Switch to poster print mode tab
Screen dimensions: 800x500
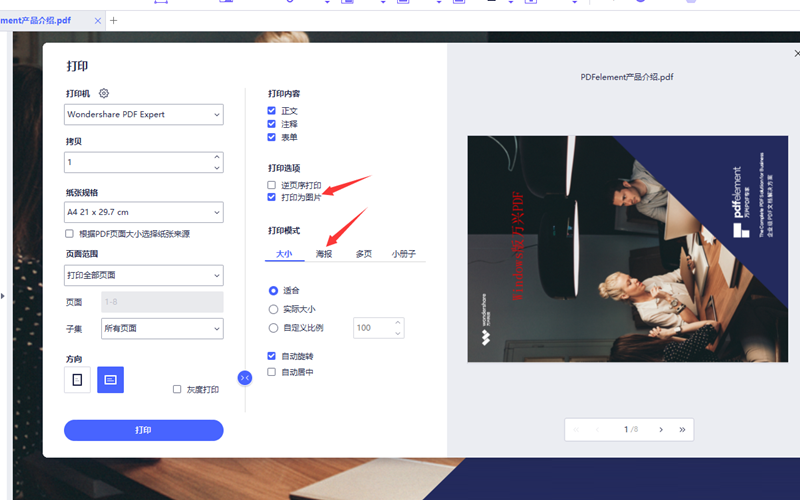tap(324, 254)
